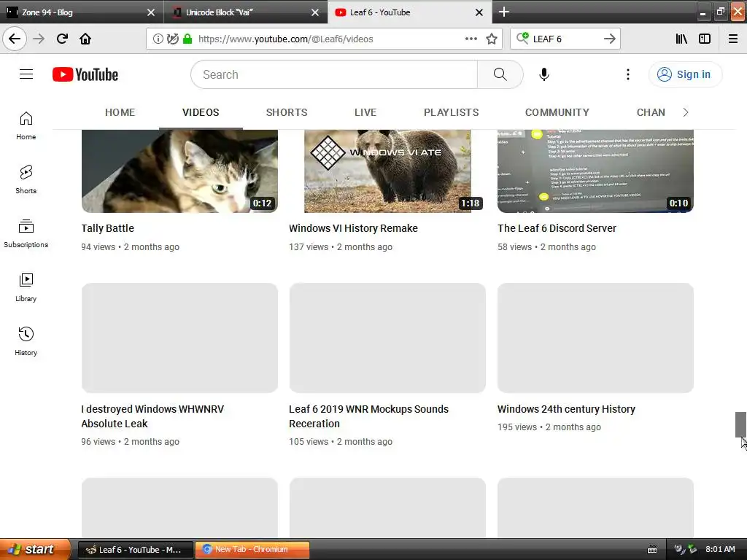The image size is (747, 560).
Task: Open YouTube settings three-dot menu
Action: tap(628, 74)
